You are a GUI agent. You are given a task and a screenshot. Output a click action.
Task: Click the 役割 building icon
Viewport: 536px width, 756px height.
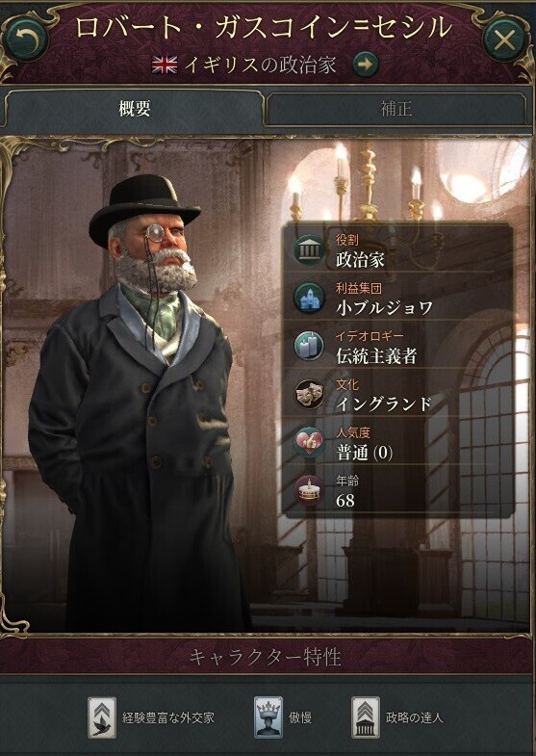pos(310,250)
